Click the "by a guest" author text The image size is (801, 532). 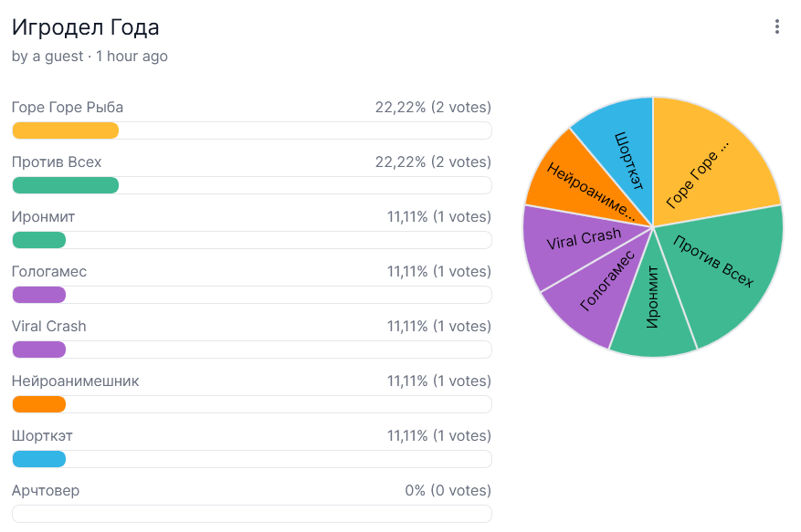click(x=47, y=57)
